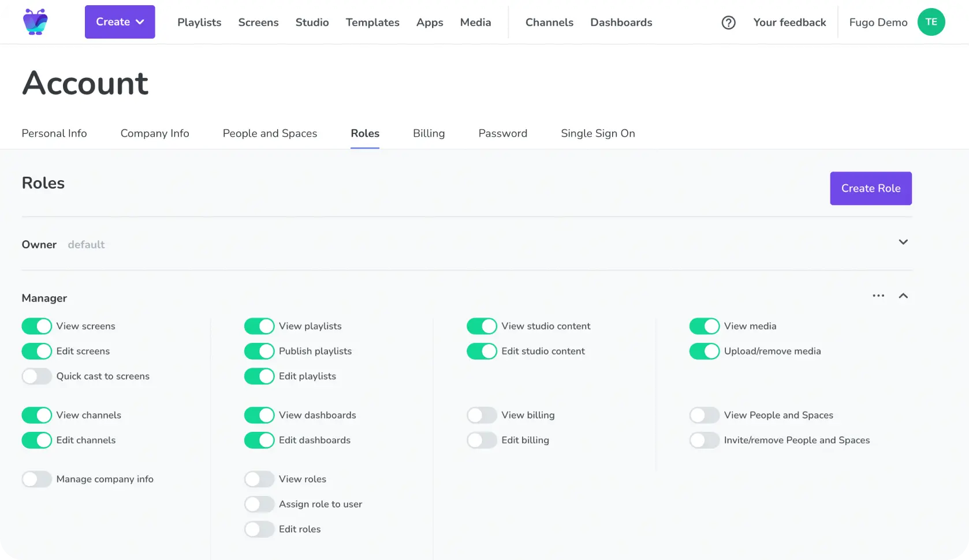The width and height of the screenshot is (969, 560).
Task: Click the Fugo logo icon
Action: click(35, 22)
